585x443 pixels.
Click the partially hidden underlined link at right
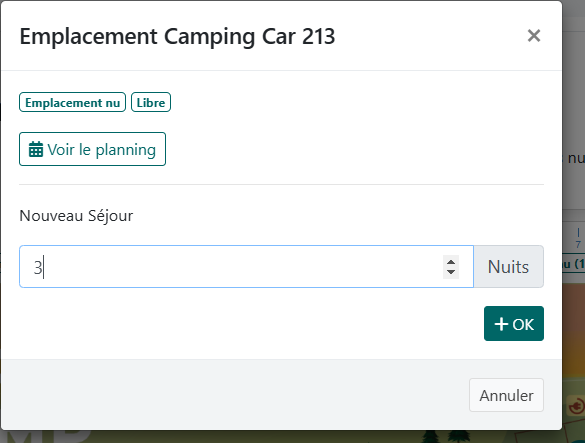click(x=573, y=264)
